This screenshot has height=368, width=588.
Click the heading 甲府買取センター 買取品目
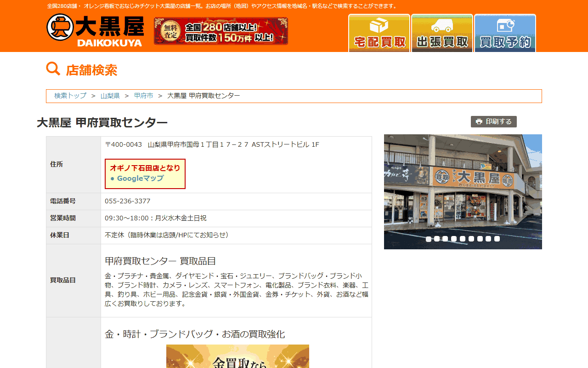[x=160, y=261]
